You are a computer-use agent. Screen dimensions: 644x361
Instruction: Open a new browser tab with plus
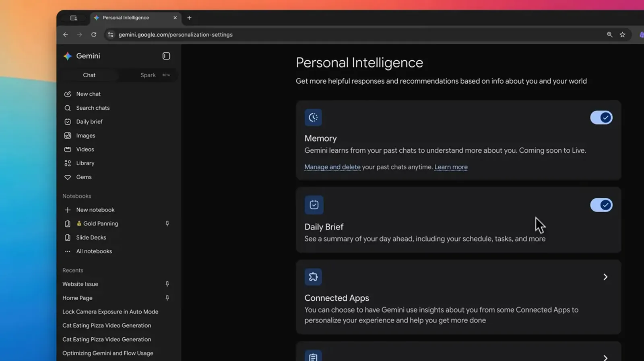[x=189, y=18]
